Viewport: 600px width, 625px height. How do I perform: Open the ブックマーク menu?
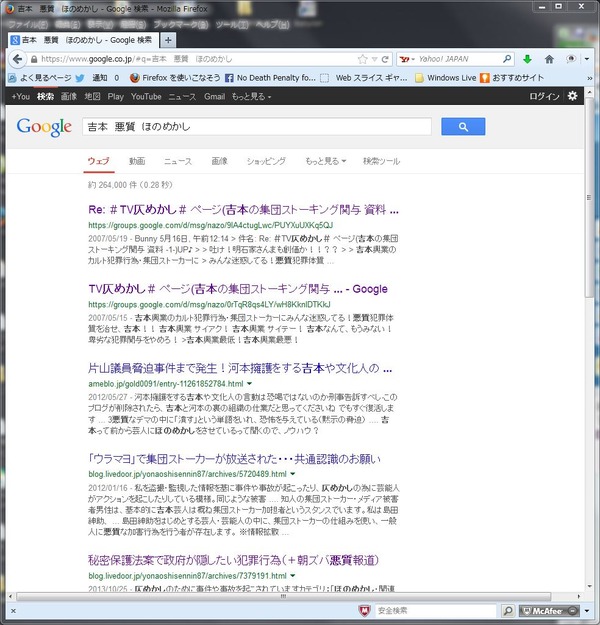[x=181, y=25]
